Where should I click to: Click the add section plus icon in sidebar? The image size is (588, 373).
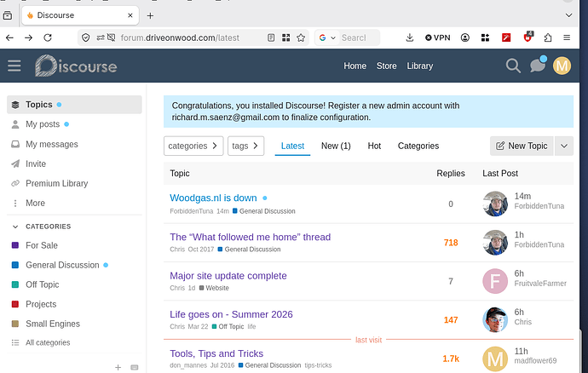(118, 367)
